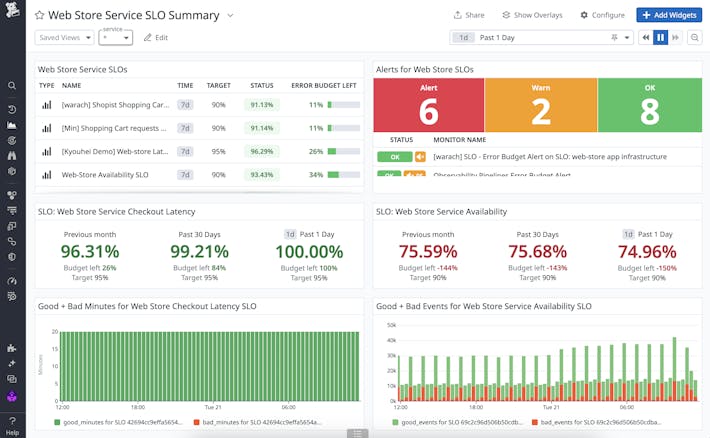
Task: Expand the dashboard title chevron menu
Action: [230, 16]
